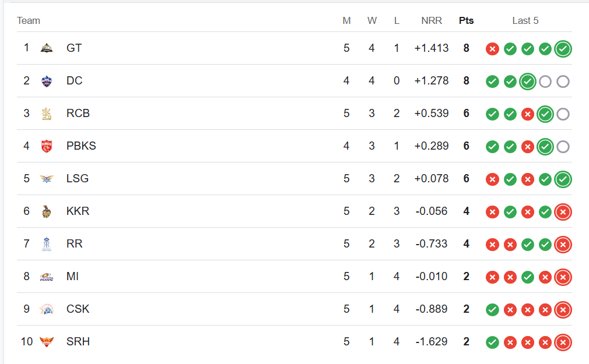This screenshot has width=589, height=364.
Task: Click RCB's red loss icon in Last 5
Action: coord(527,114)
